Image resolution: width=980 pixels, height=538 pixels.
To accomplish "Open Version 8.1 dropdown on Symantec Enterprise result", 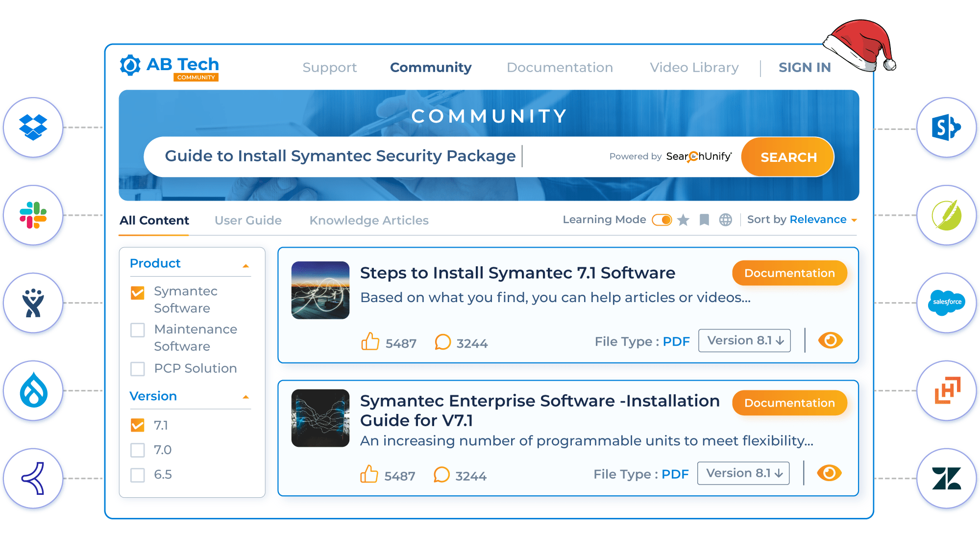I will click(743, 473).
